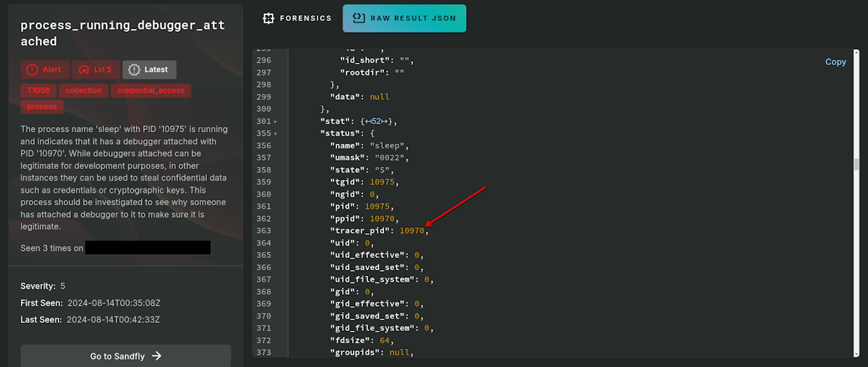
Task: Click the Alert badge exclamation icon
Action: tap(32, 69)
